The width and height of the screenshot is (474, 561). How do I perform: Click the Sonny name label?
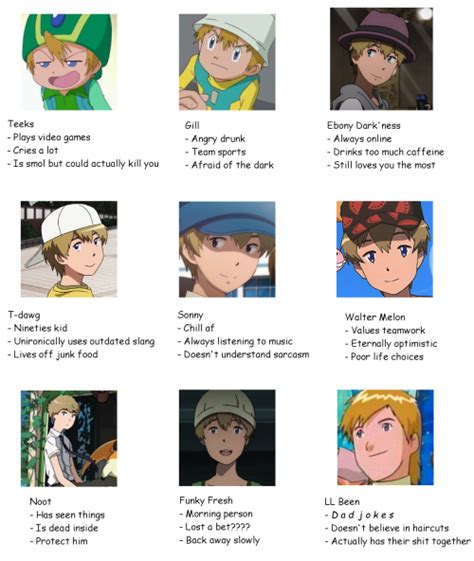pyautogui.click(x=190, y=315)
